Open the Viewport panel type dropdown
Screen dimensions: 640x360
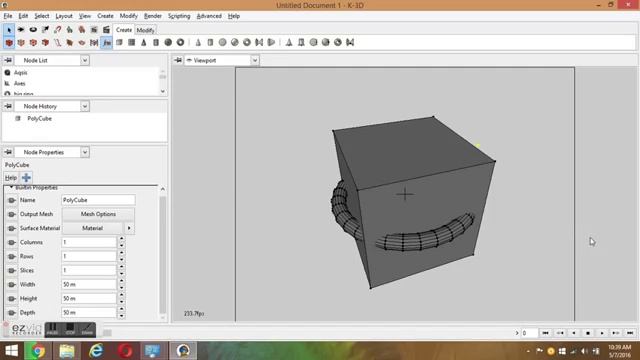coord(255,60)
